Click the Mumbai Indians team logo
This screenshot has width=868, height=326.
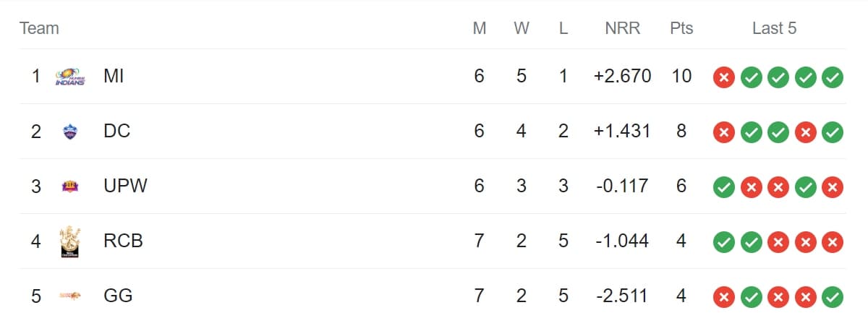[x=70, y=77]
